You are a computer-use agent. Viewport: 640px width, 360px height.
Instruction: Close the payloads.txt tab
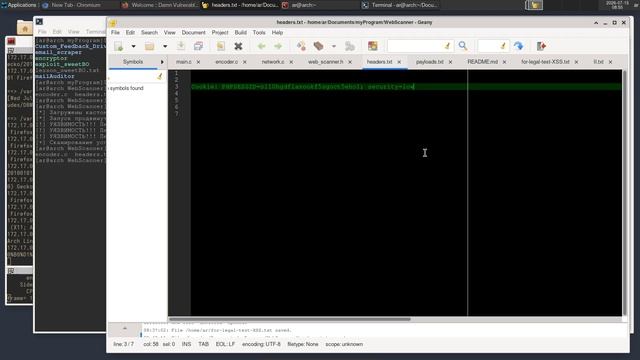[450, 62]
